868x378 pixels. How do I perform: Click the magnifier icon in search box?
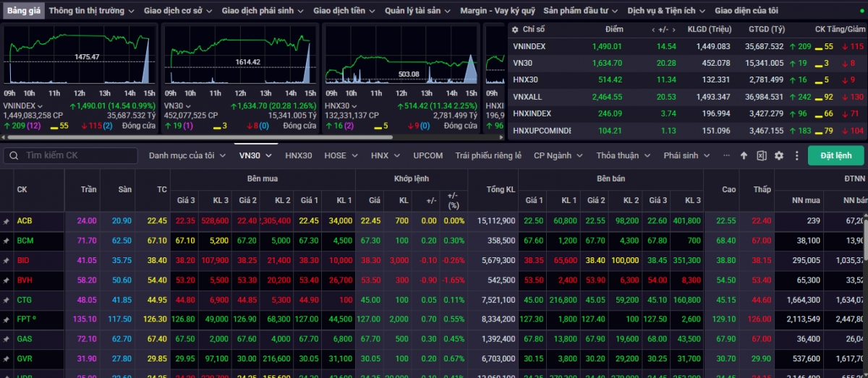12,155
